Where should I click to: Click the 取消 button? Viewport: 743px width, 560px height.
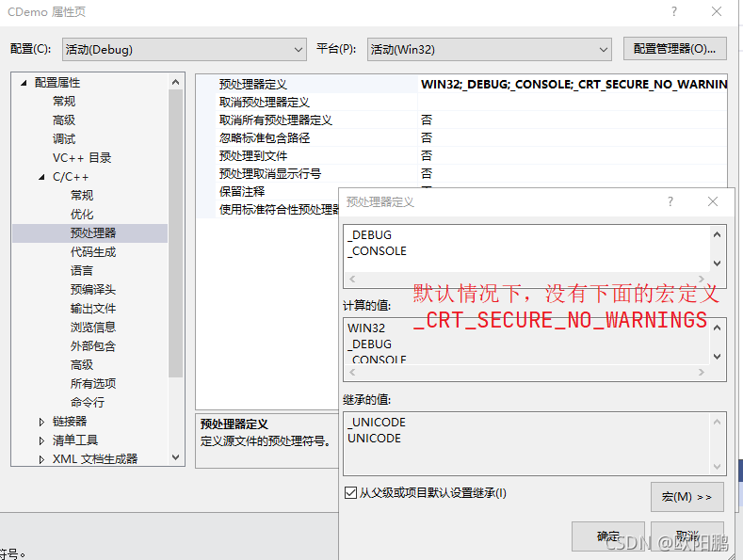coord(687,536)
